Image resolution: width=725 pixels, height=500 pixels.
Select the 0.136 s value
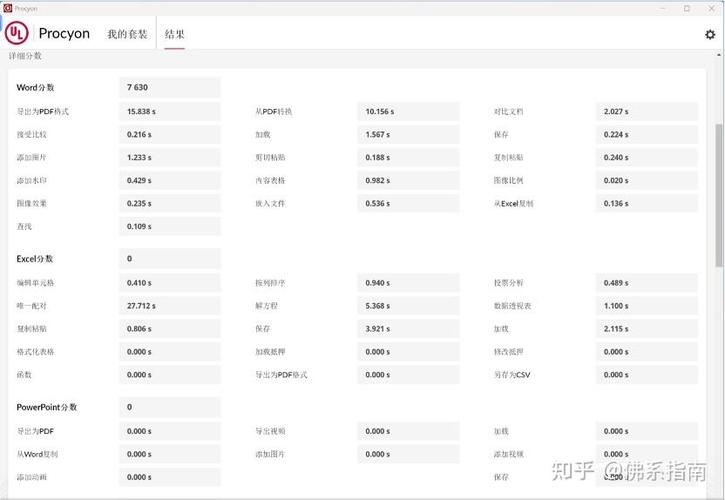click(x=646, y=204)
